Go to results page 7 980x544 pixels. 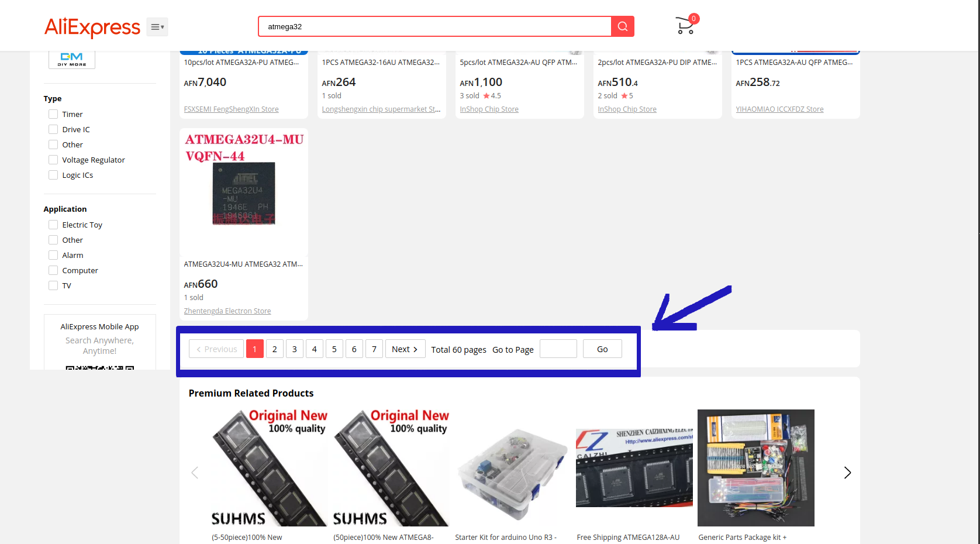(x=374, y=349)
